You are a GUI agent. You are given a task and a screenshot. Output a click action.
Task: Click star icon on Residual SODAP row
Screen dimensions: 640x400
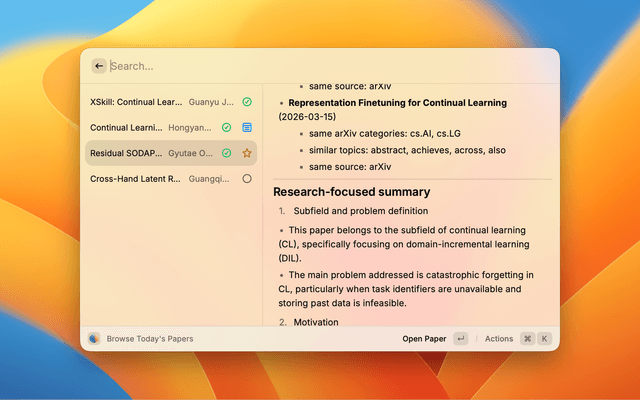pyautogui.click(x=247, y=153)
